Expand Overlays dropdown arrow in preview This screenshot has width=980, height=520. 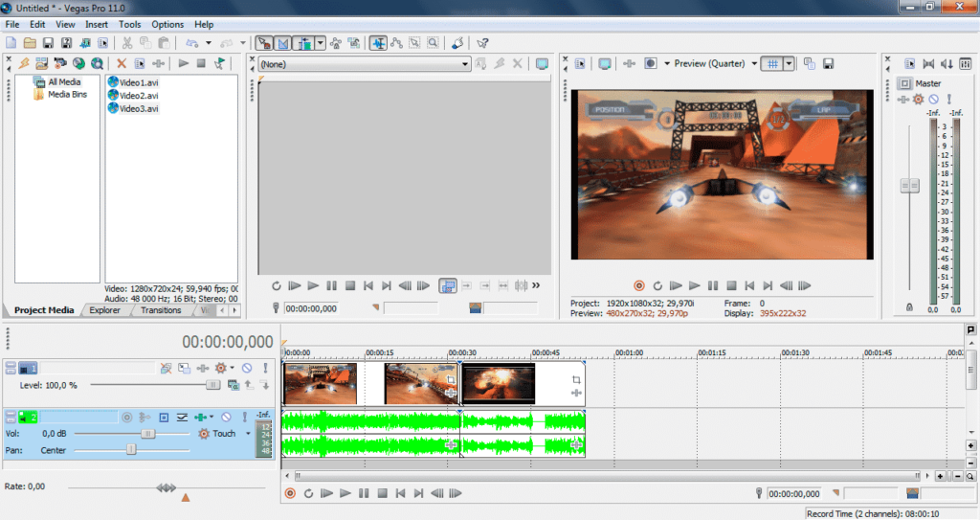click(789, 64)
